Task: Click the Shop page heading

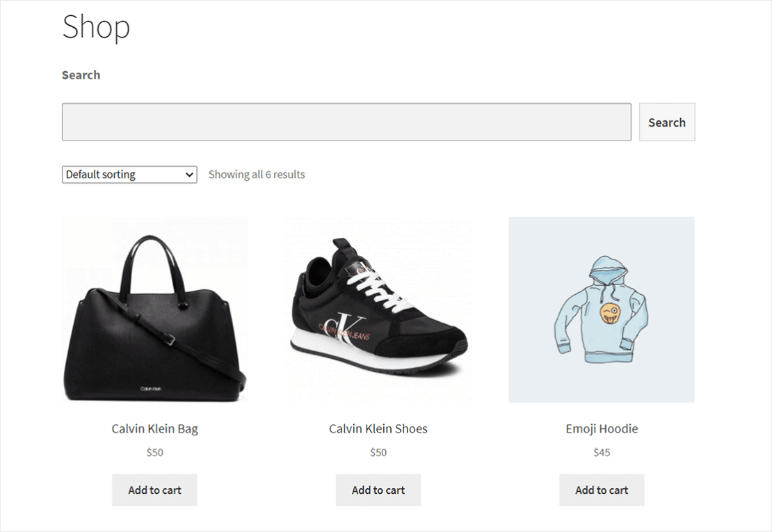Action: pos(96,26)
